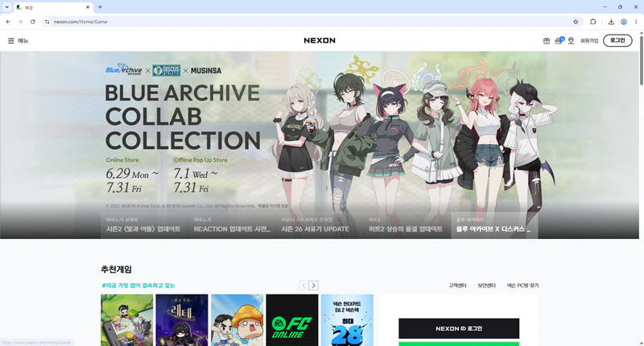The width and height of the screenshot is (644, 346).
Task: Open the EA FC ONLINE game thumbnail
Action: pos(292,319)
